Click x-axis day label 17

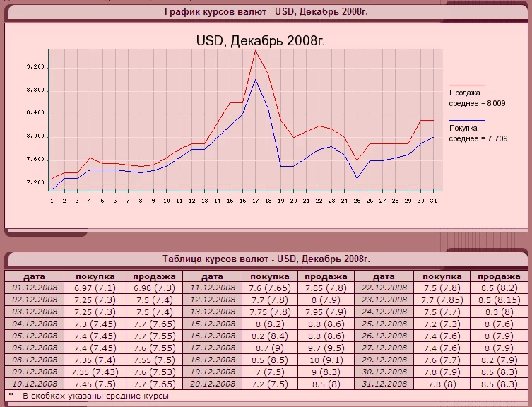click(x=256, y=201)
